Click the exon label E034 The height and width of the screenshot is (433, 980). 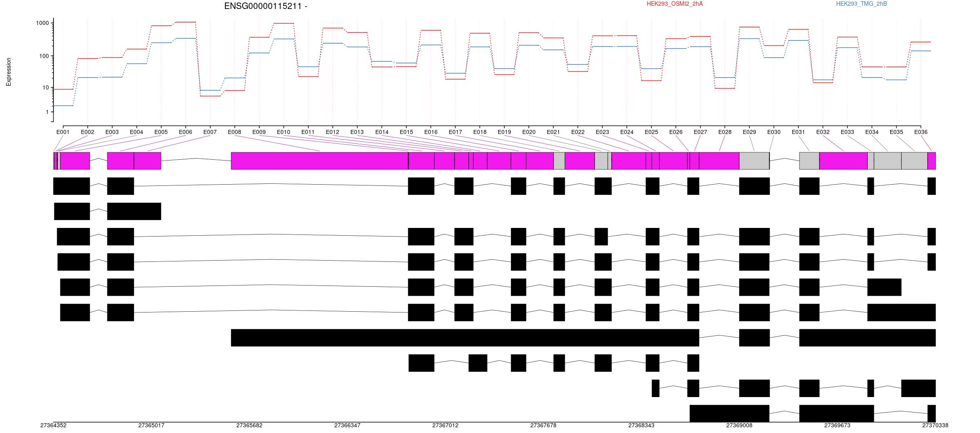click(x=872, y=132)
